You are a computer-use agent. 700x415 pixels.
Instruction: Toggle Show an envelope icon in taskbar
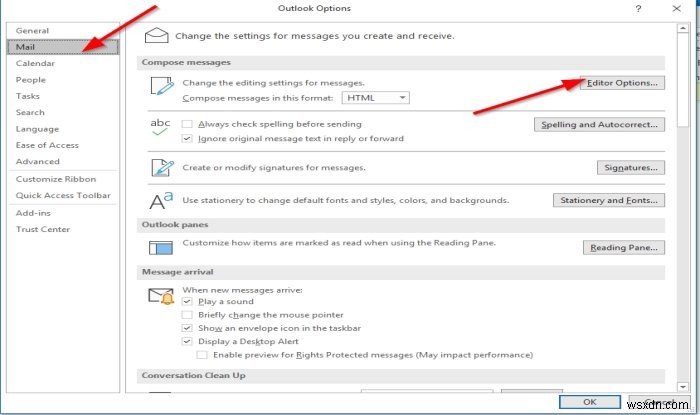187,328
